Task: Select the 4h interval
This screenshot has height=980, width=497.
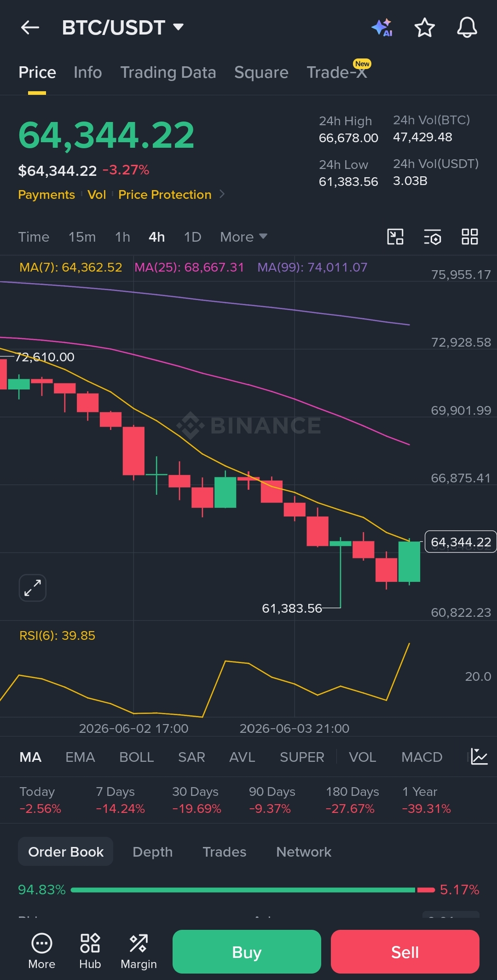Action: [x=156, y=237]
